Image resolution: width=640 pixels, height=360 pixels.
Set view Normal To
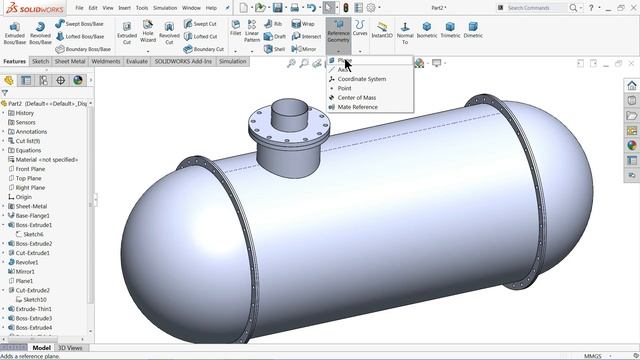(405, 33)
